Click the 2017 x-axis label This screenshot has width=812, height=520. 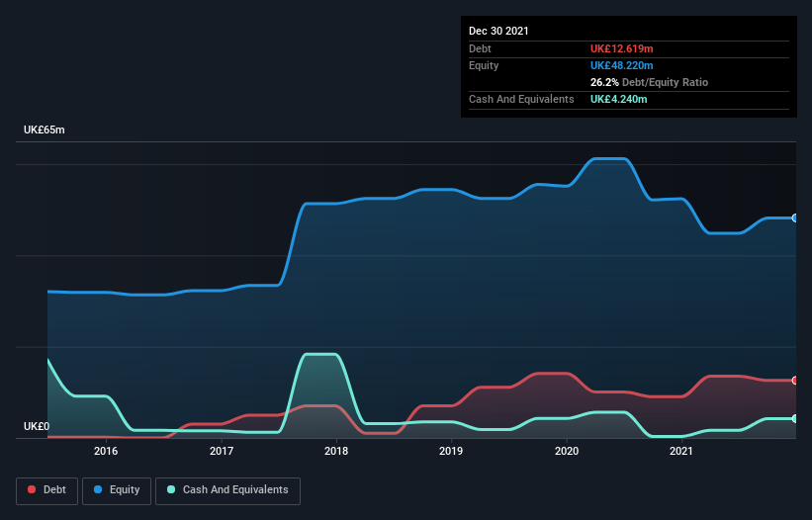[222, 451]
